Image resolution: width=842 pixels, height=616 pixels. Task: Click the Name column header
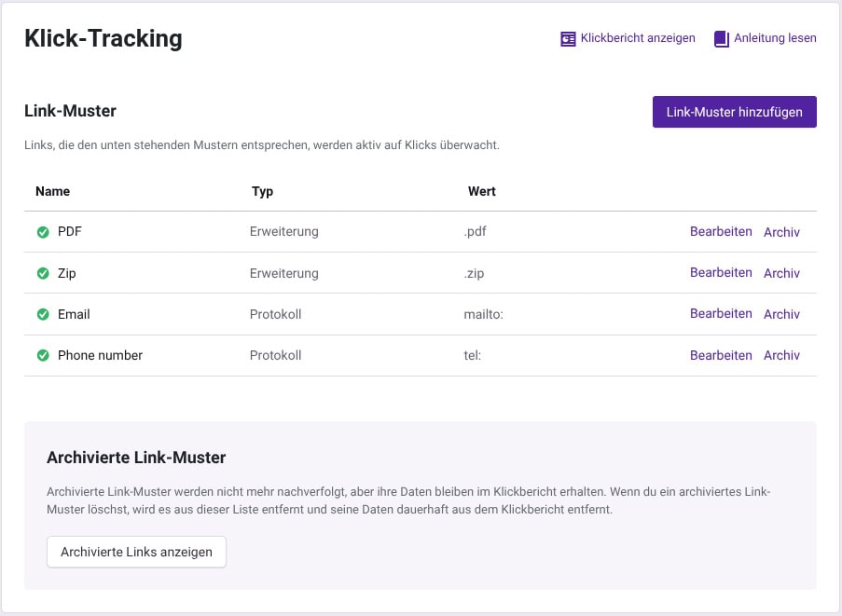pos(52,191)
